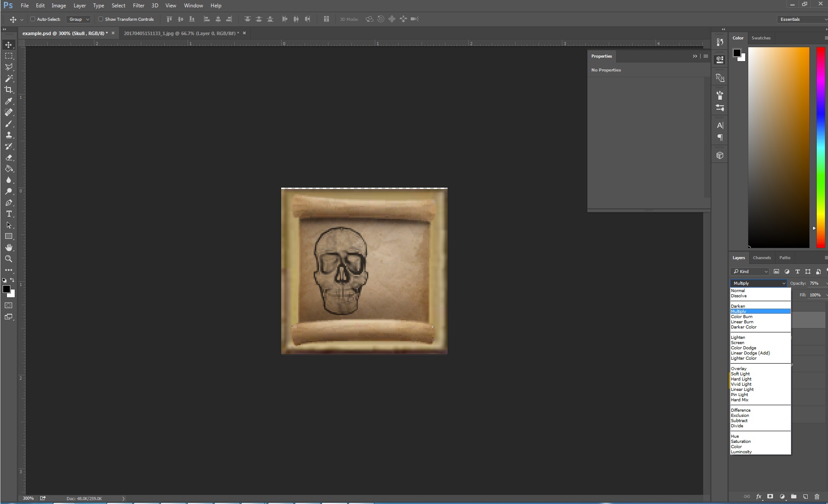Enable the Auto-Select checkbox
The height and width of the screenshot is (504, 828).
32,19
